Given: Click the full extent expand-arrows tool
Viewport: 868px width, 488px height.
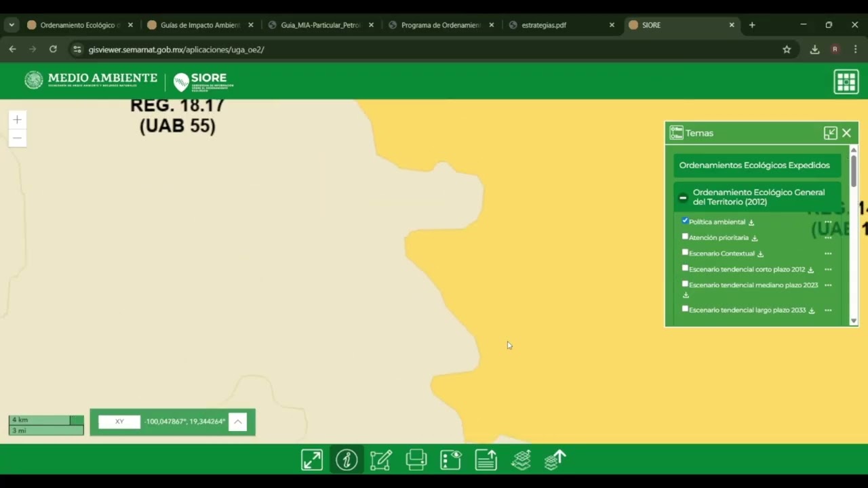Looking at the screenshot, I should tap(312, 460).
